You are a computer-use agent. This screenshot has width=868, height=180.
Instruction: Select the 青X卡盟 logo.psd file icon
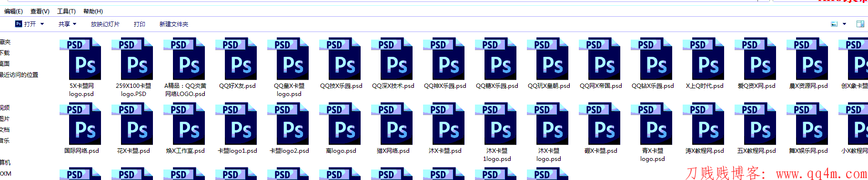click(x=652, y=124)
